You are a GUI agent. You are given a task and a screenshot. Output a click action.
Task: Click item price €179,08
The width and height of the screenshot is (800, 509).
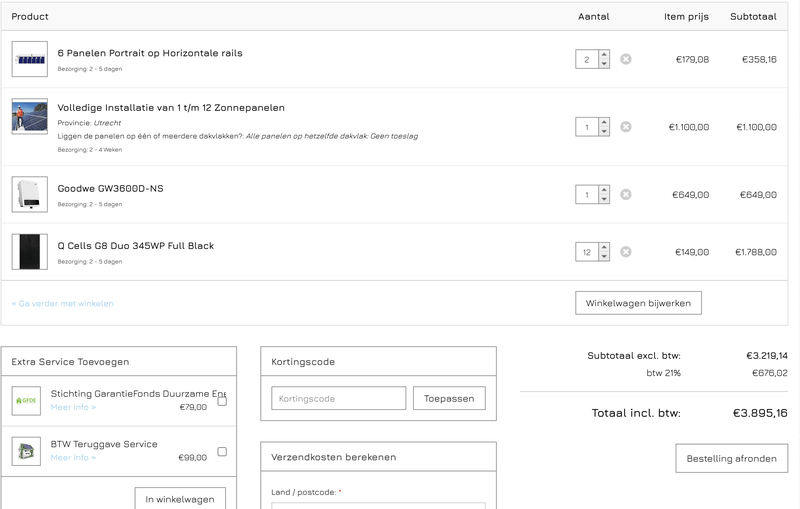[692, 59]
